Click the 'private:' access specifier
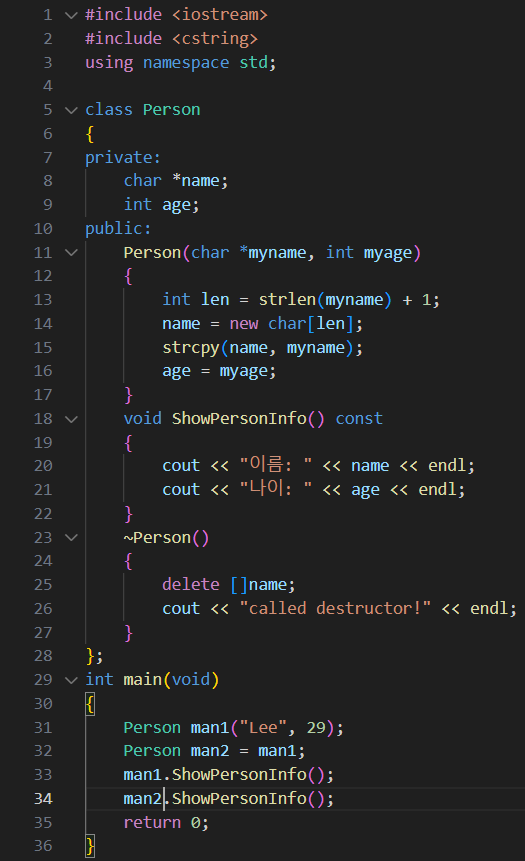The height and width of the screenshot is (861, 525). (x=123, y=158)
